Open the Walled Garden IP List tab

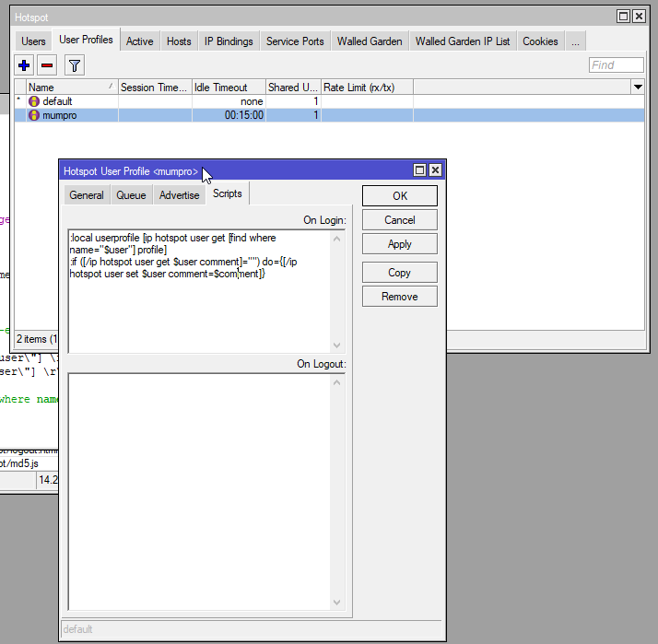463,41
